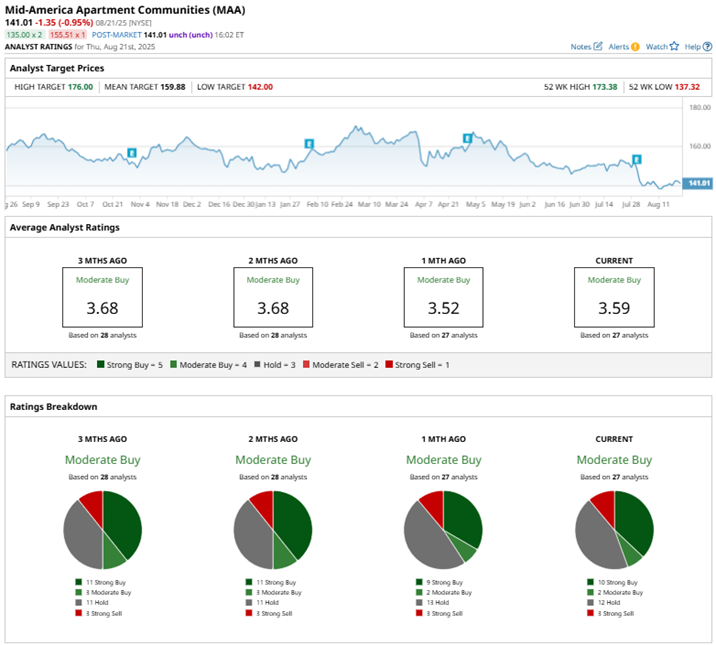Click the Hold gray legend swatch
Viewport: 716px width, 645px height.
pos(257,364)
